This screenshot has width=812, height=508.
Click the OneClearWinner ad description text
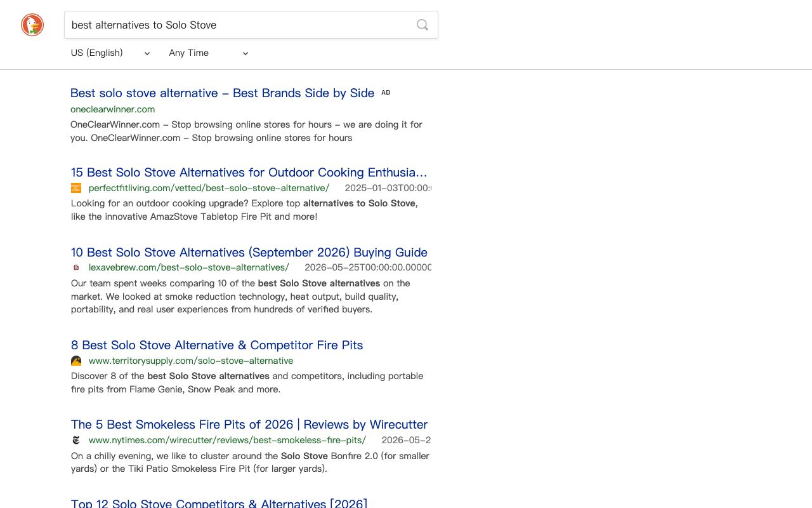point(246,131)
